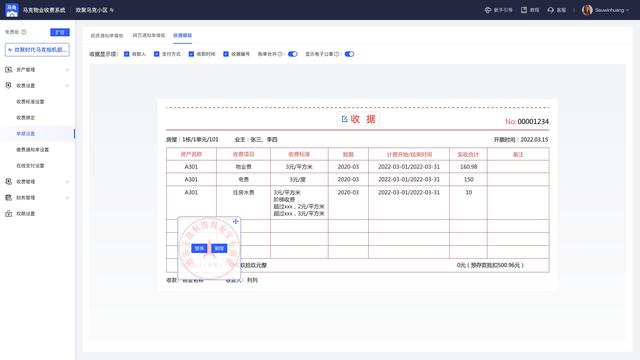Open the Seuwinhuang account dropdown arrow
The image size is (640, 360).
click(x=627, y=10)
